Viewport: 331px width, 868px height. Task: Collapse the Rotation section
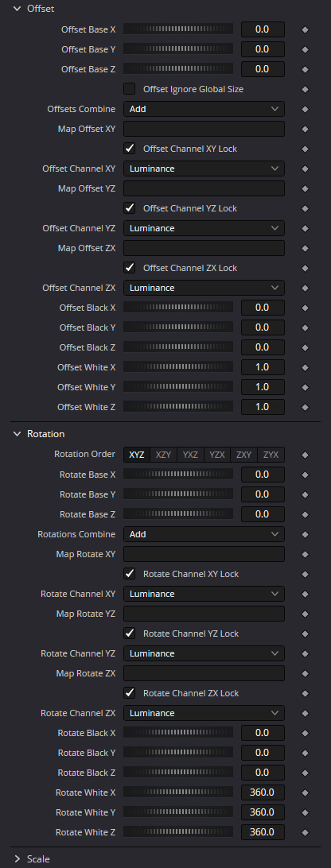click(x=17, y=434)
